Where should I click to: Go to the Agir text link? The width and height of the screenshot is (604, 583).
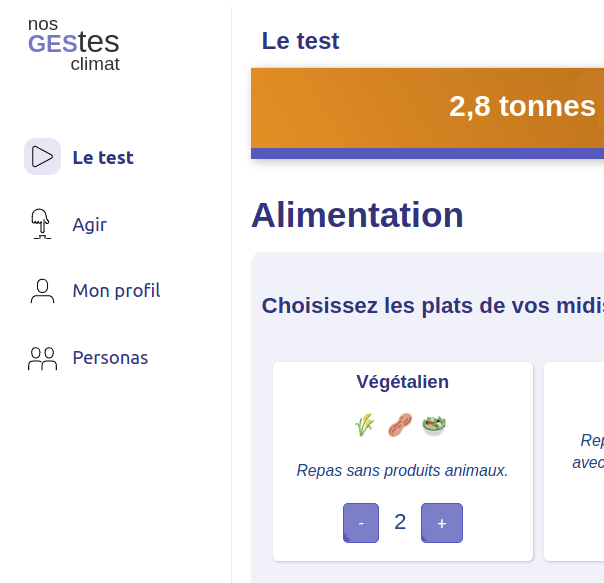pyautogui.click(x=90, y=224)
